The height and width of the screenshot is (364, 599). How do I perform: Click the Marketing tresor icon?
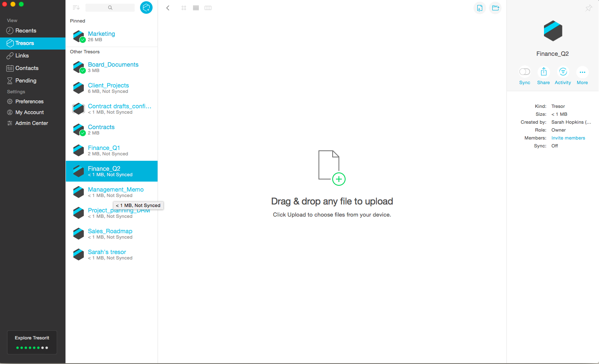tap(79, 36)
